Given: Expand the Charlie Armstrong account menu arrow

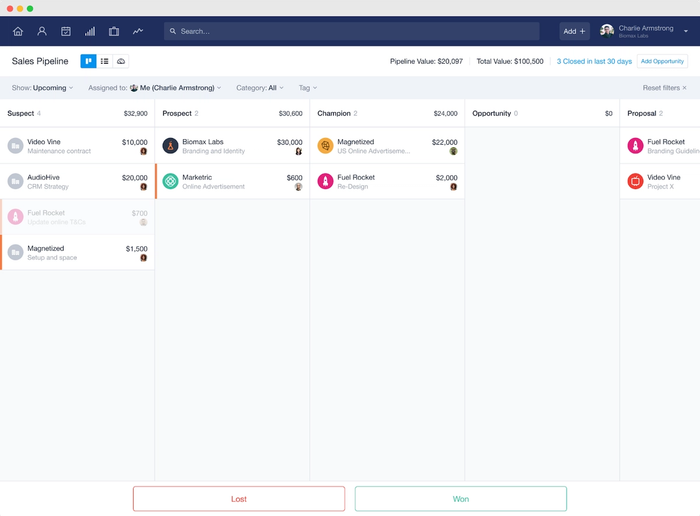Looking at the screenshot, I should click(x=686, y=31).
